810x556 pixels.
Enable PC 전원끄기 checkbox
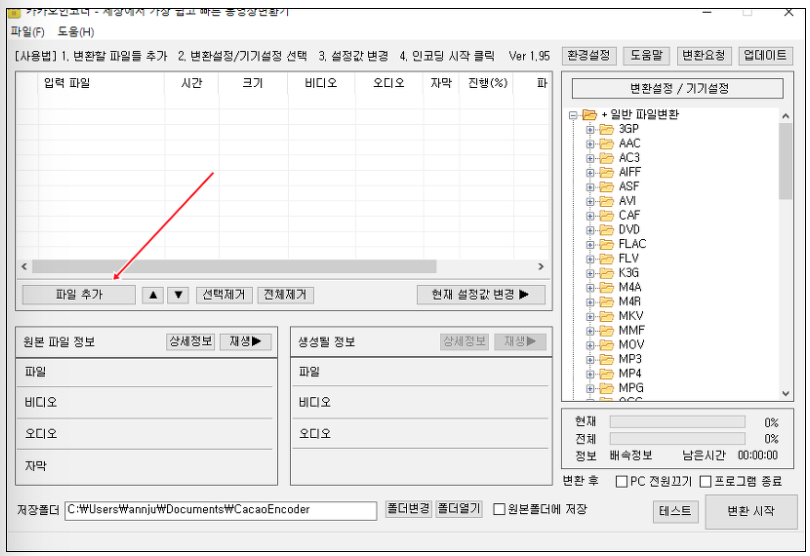click(621, 482)
